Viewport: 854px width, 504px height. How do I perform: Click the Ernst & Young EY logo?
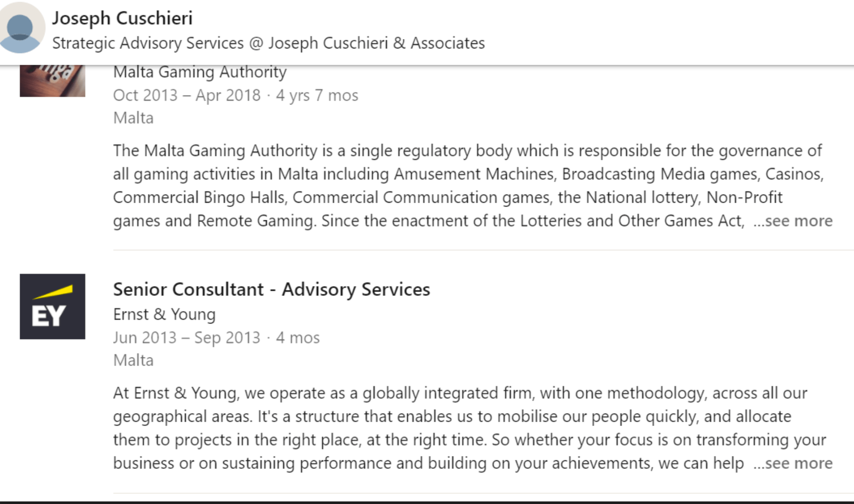click(52, 306)
